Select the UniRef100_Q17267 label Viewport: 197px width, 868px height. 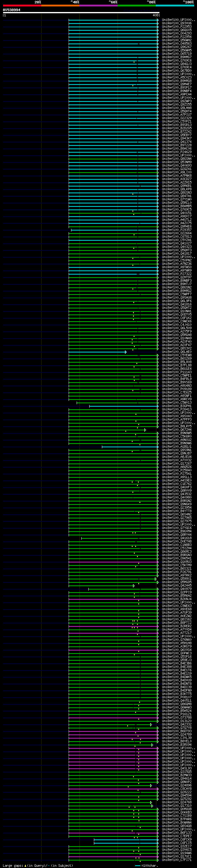177,464
